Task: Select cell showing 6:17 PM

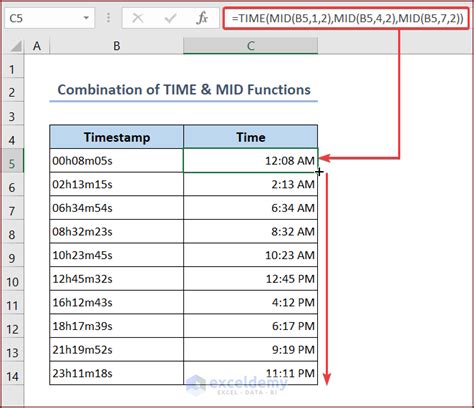Action: (x=251, y=326)
